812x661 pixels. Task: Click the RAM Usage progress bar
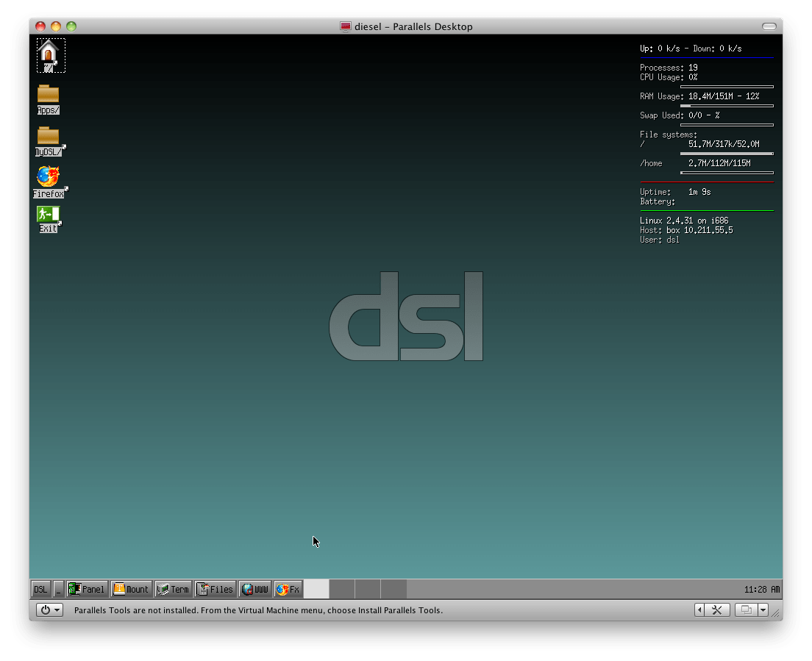(x=727, y=105)
